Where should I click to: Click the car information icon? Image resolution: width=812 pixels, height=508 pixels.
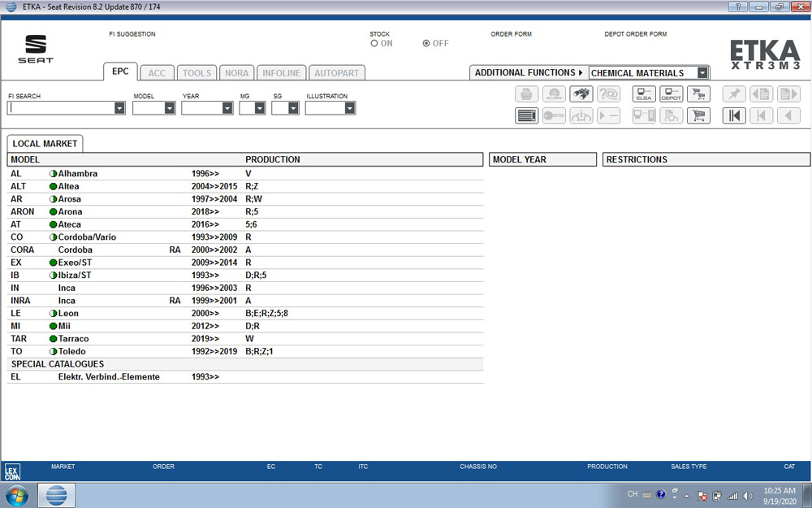(x=581, y=115)
